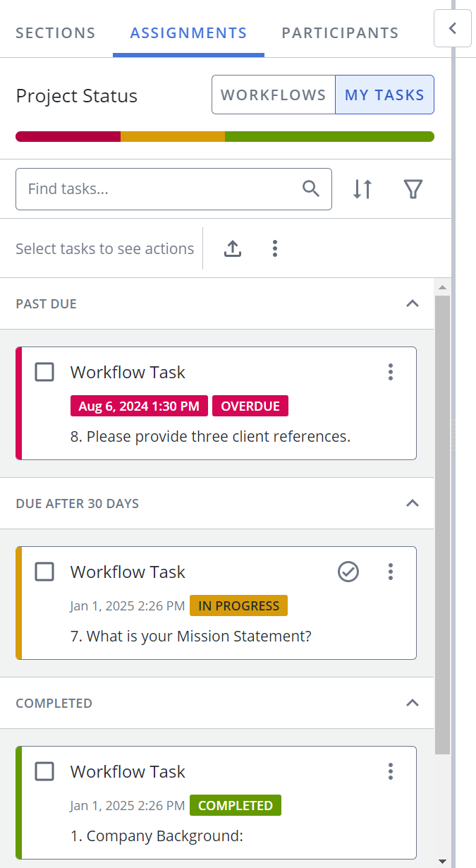
Task: Collapse the Completed section
Action: coord(413,703)
